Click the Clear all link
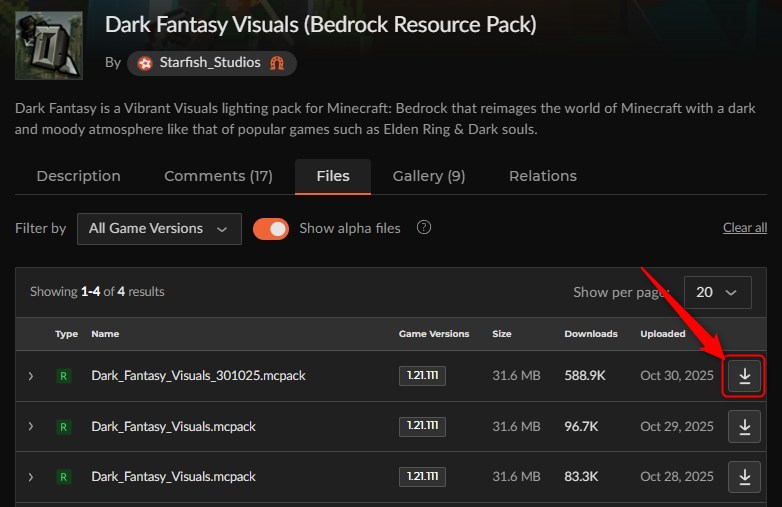 click(745, 228)
